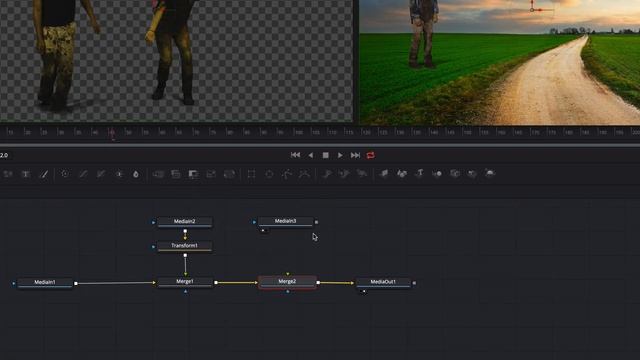Add a Color Corrector node from the toolbar
Screen dimensions: 640x360
pyautogui.click(x=65, y=174)
